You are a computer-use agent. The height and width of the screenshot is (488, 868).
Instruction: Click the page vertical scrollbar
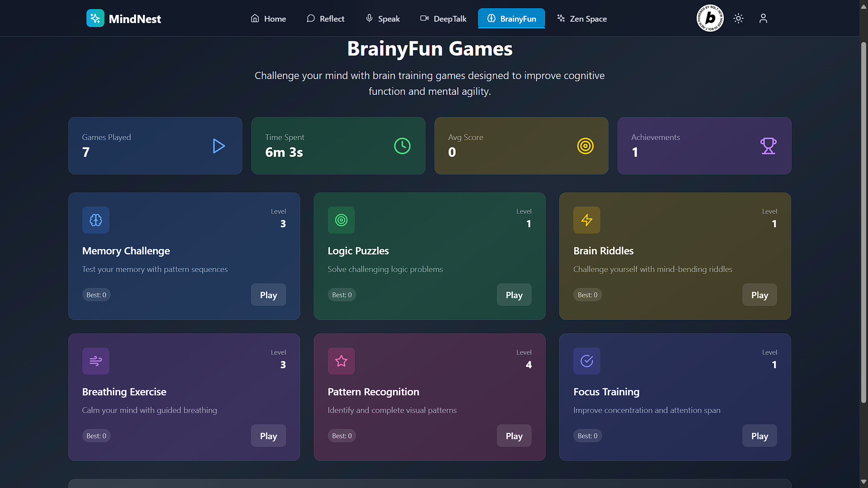(x=863, y=221)
